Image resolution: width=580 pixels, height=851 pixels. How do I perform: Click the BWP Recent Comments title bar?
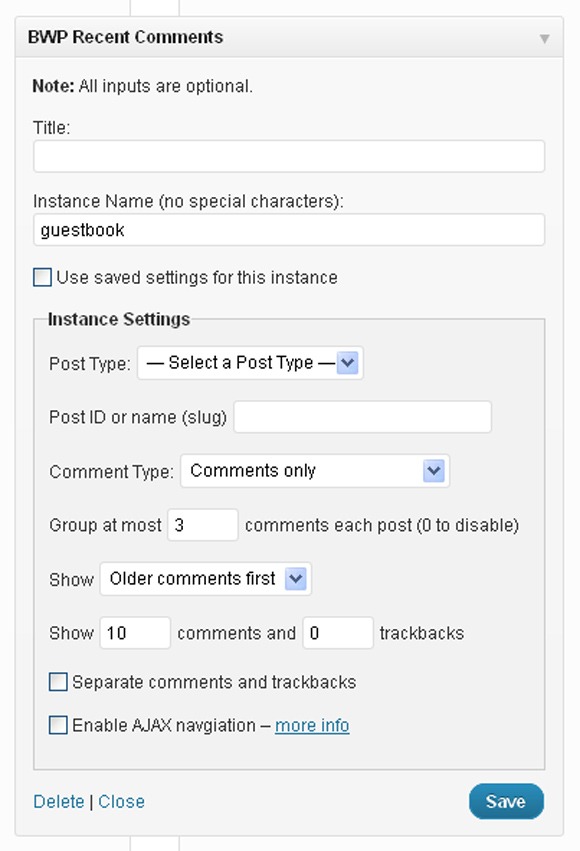pyautogui.click(x=289, y=37)
